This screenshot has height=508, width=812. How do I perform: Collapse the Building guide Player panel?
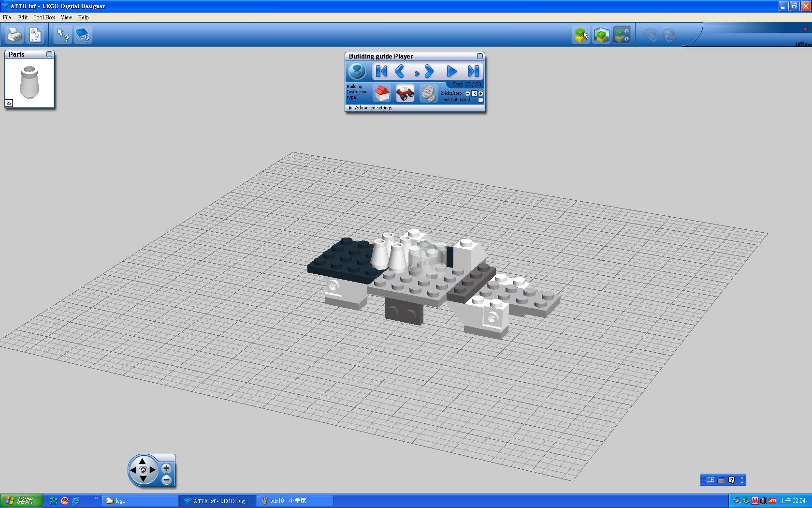click(480, 56)
